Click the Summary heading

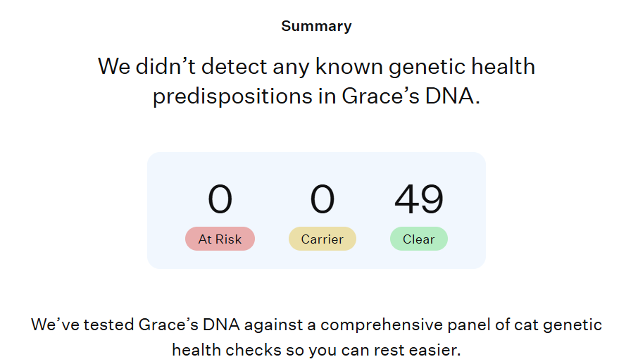316,27
